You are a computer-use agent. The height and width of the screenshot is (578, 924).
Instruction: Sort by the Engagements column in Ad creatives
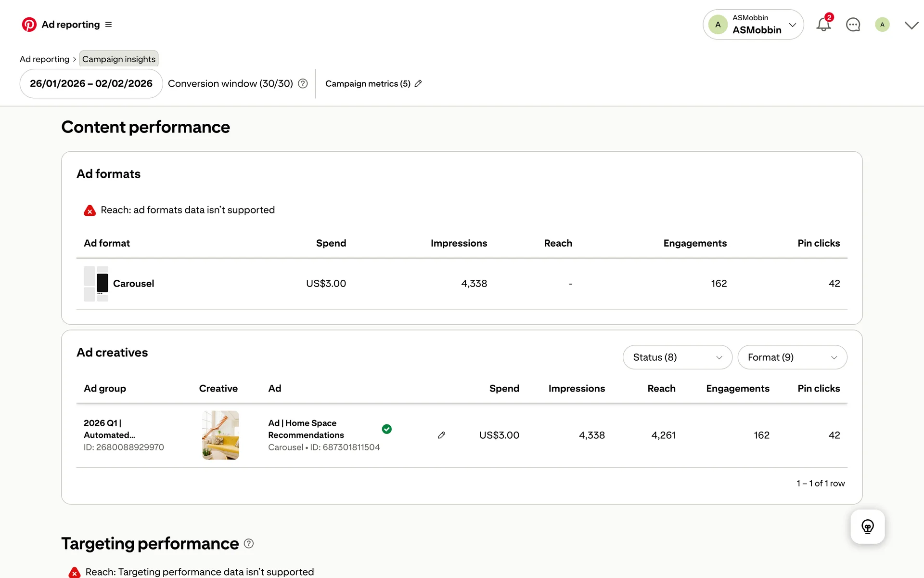737,389
